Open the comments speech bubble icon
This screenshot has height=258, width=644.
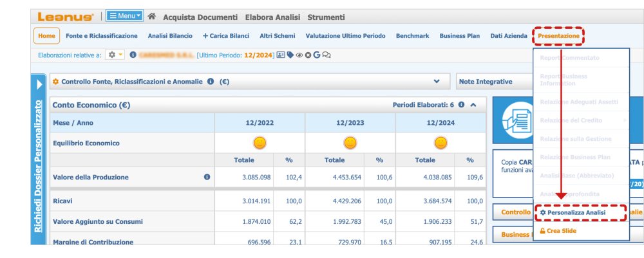(x=327, y=55)
